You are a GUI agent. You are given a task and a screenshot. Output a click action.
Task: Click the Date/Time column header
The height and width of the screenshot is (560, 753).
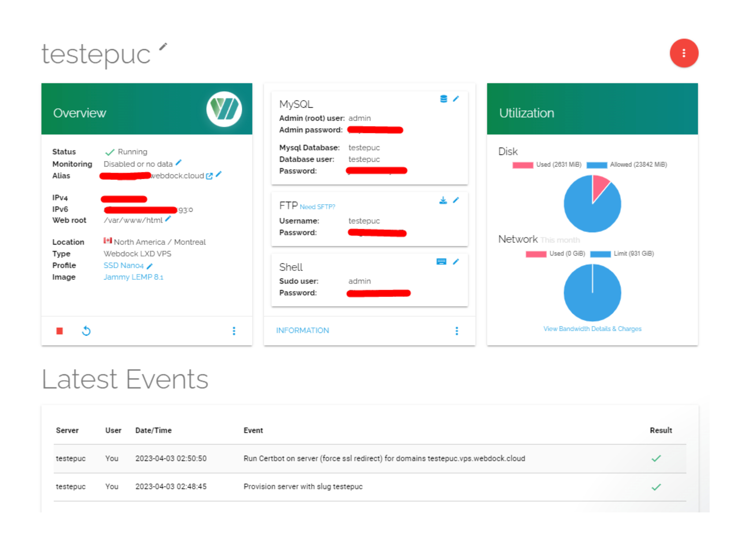153,430
